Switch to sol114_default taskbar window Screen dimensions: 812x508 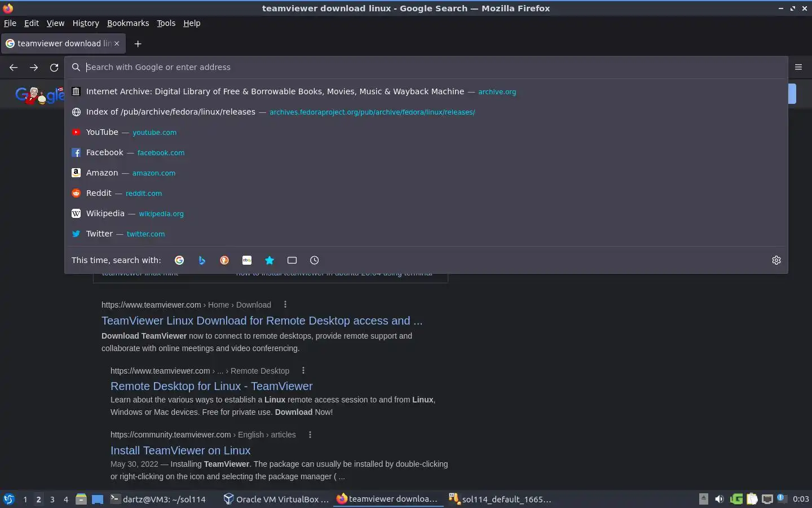pyautogui.click(x=501, y=499)
